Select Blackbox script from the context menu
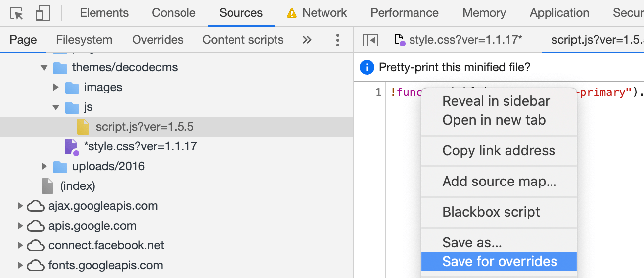The width and height of the screenshot is (644, 278). click(x=491, y=212)
